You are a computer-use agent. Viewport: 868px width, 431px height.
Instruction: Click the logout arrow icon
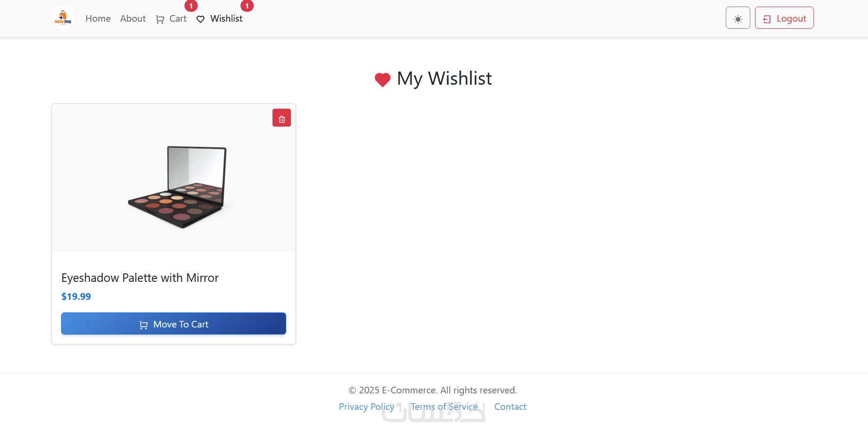(767, 19)
